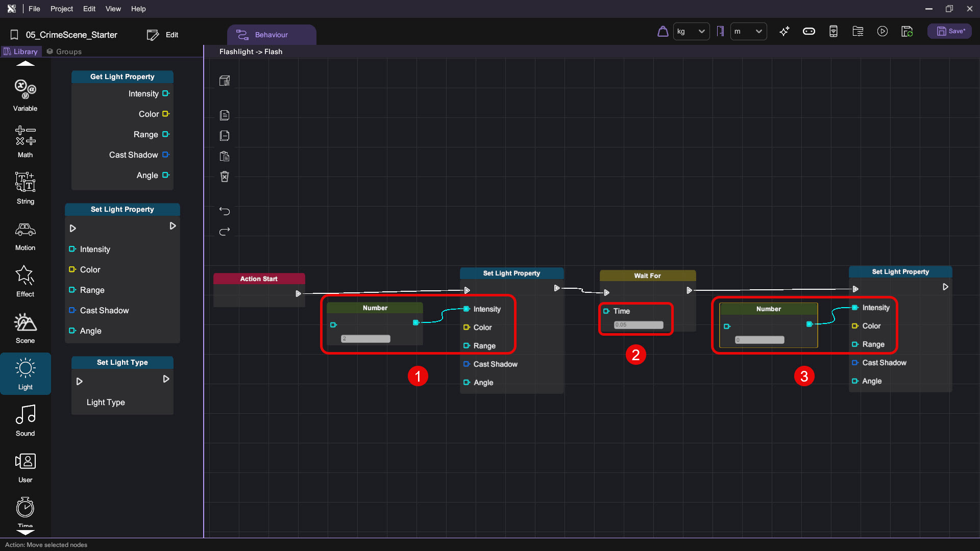The width and height of the screenshot is (980, 551).
Task: Click the redo arrow icon
Action: click(225, 232)
